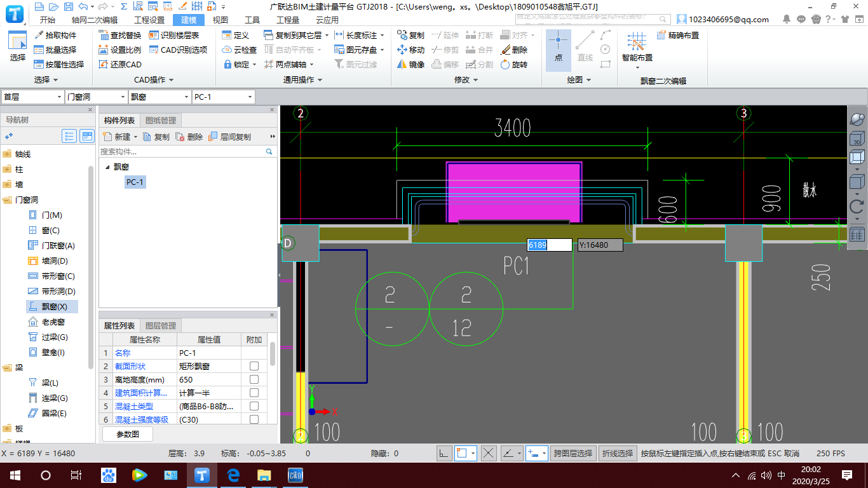Open the 视图 ribbon tab
Viewport: 868px width, 488px height.
(x=220, y=20)
